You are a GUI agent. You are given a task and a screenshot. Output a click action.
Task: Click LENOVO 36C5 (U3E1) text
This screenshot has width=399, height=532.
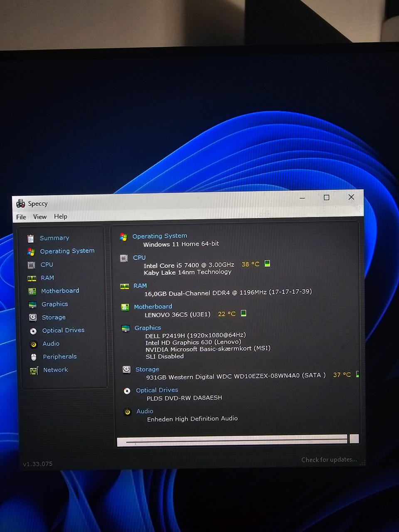177,315
